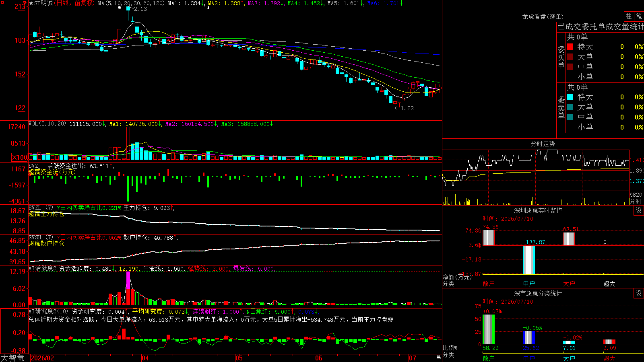Click the MA2: 1.388 value
The width and height of the screenshot is (644, 362).
pos(224,3)
